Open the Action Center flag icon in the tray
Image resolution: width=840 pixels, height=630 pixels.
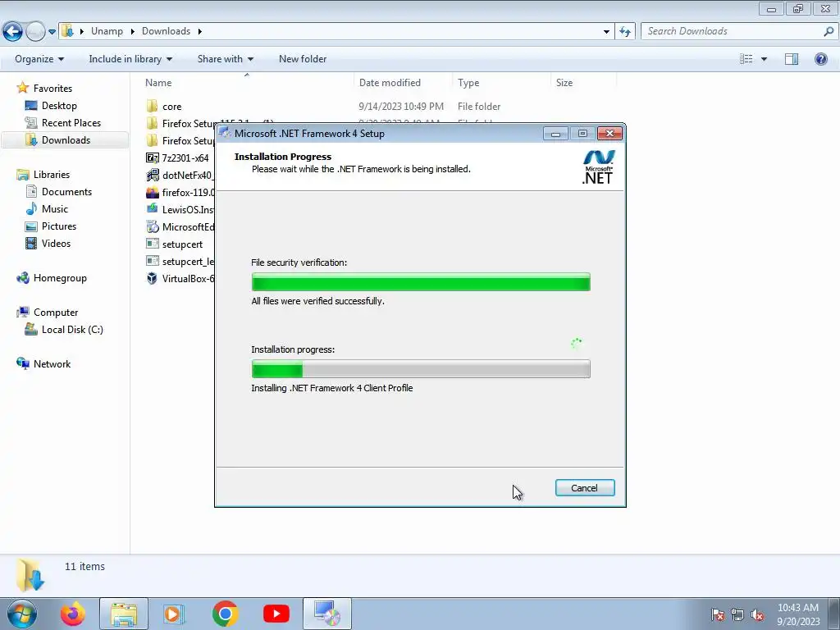click(718, 614)
